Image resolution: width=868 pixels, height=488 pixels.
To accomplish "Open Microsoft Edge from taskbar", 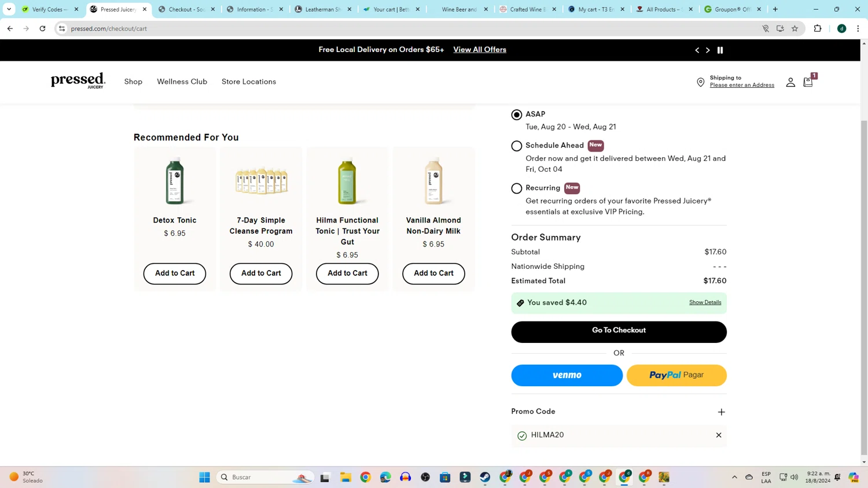I will click(x=385, y=477).
